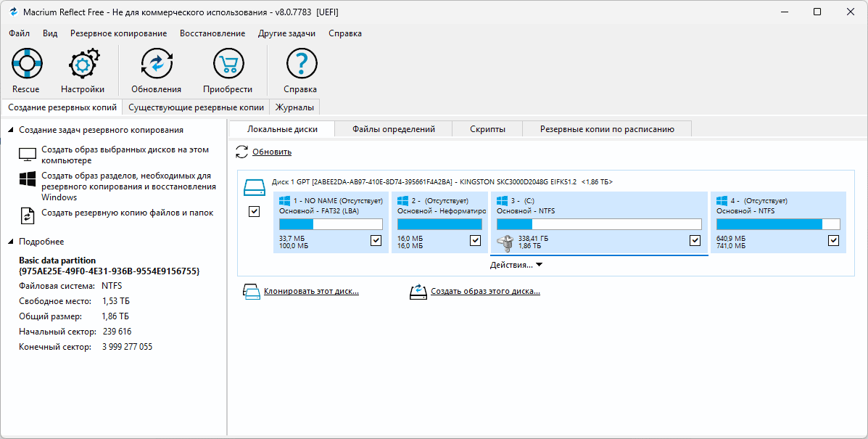
Task: Collapse the Подробнее section
Action: tap(11, 242)
